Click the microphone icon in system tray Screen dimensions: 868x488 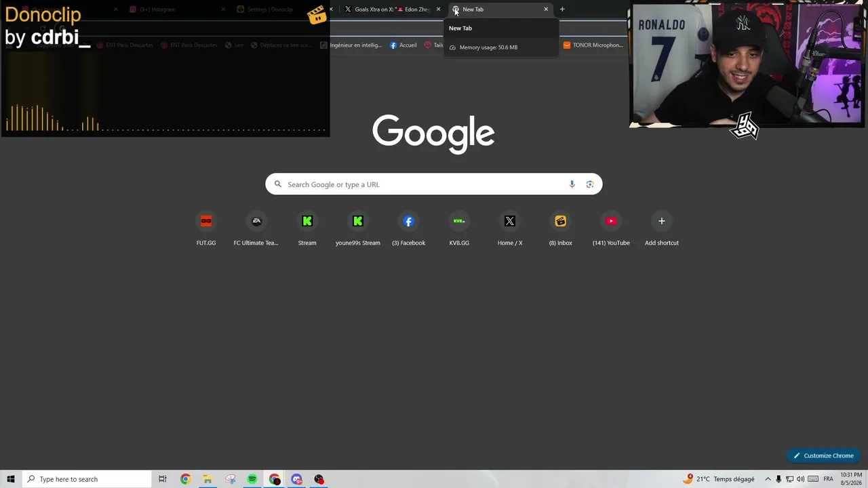779,479
